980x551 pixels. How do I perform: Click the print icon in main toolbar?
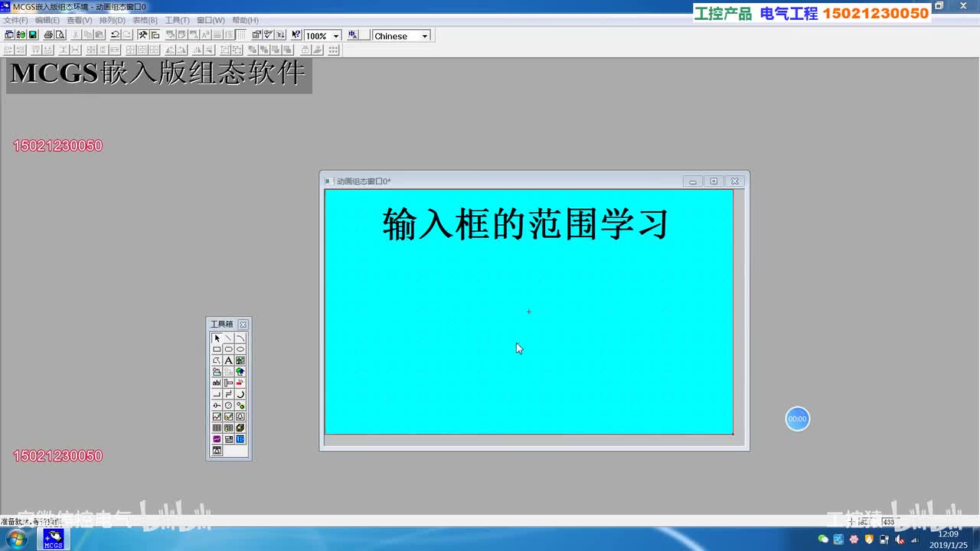[48, 35]
